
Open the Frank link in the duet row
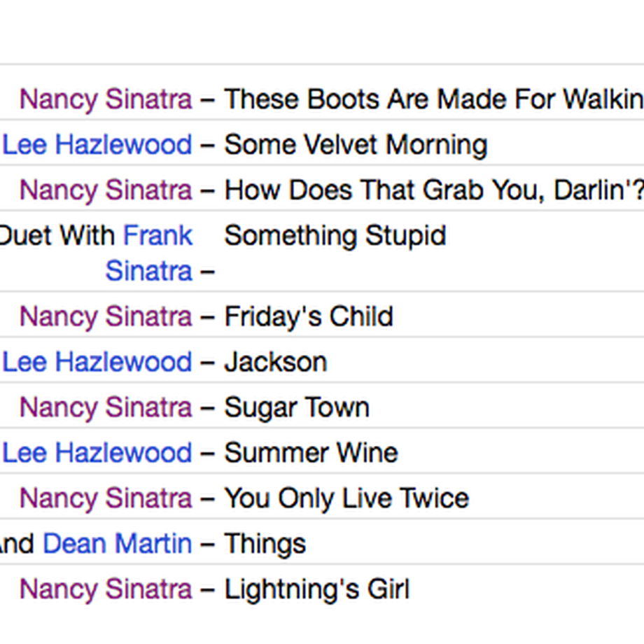click(157, 236)
